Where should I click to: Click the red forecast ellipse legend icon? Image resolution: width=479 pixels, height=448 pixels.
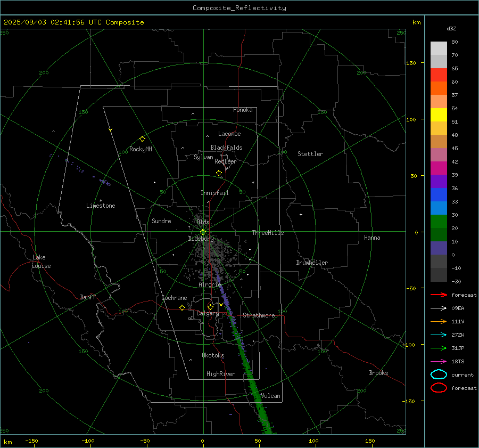point(439,388)
